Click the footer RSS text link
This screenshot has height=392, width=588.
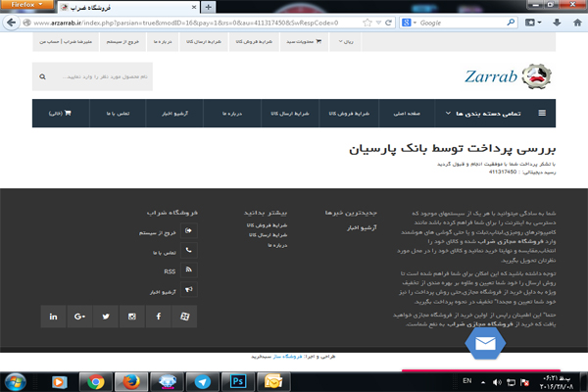tap(170, 271)
